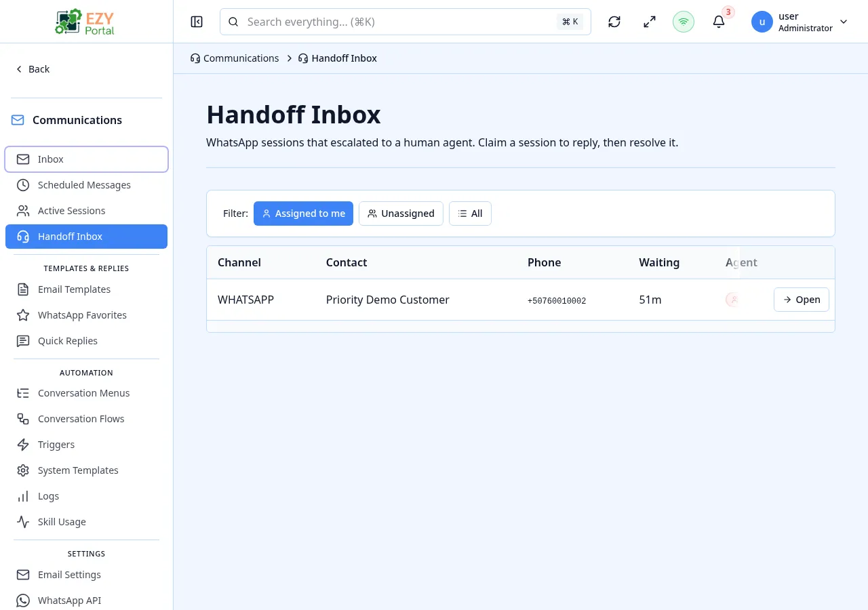Click the 51m waiting value

pyautogui.click(x=650, y=300)
